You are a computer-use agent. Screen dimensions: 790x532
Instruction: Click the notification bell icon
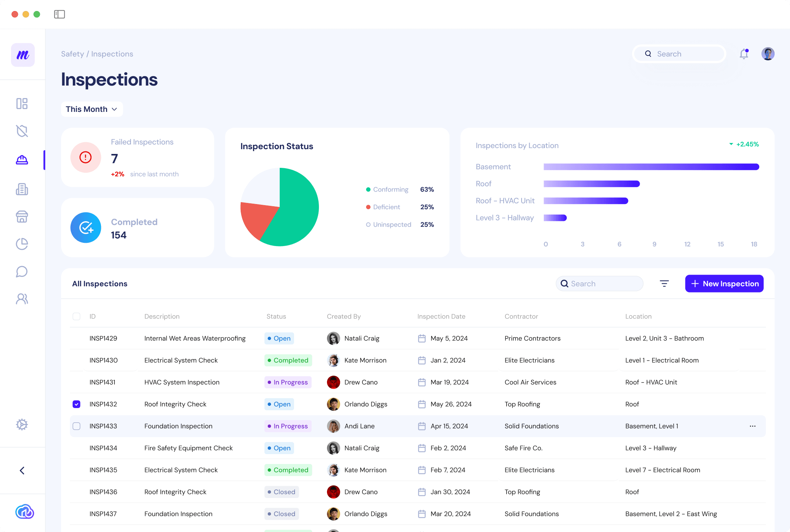pyautogui.click(x=744, y=54)
